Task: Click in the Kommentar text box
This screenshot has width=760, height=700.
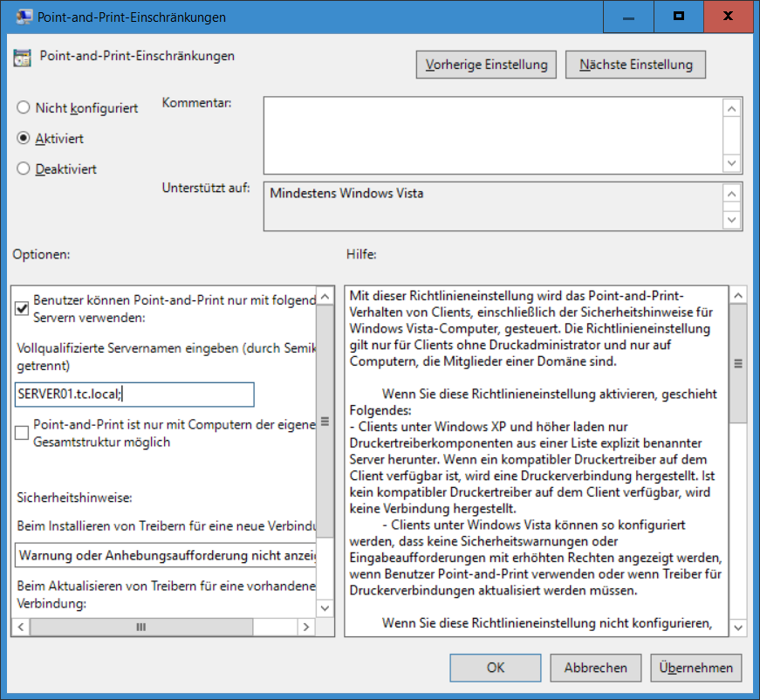Action: coord(493,134)
